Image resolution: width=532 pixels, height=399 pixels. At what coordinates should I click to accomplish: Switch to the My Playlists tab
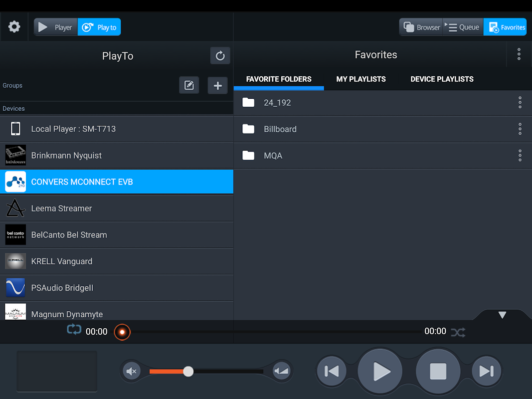[x=361, y=79]
